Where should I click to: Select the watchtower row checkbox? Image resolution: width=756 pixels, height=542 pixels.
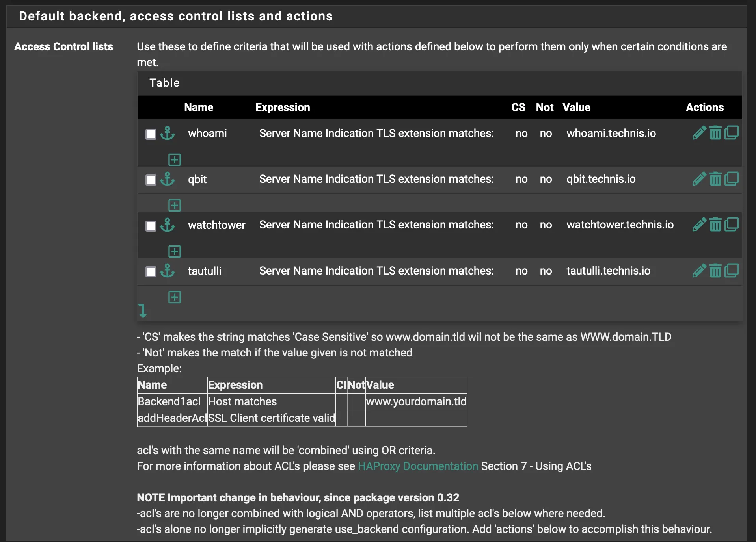[151, 226]
